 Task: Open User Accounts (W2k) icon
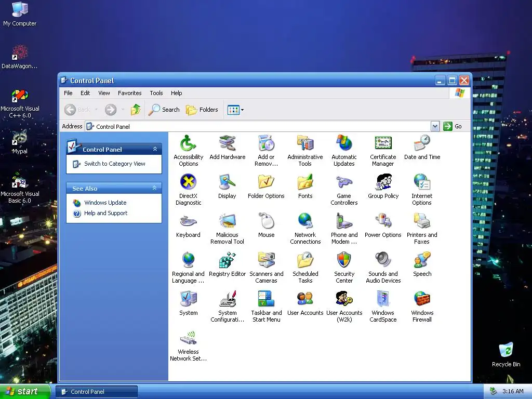click(x=344, y=307)
